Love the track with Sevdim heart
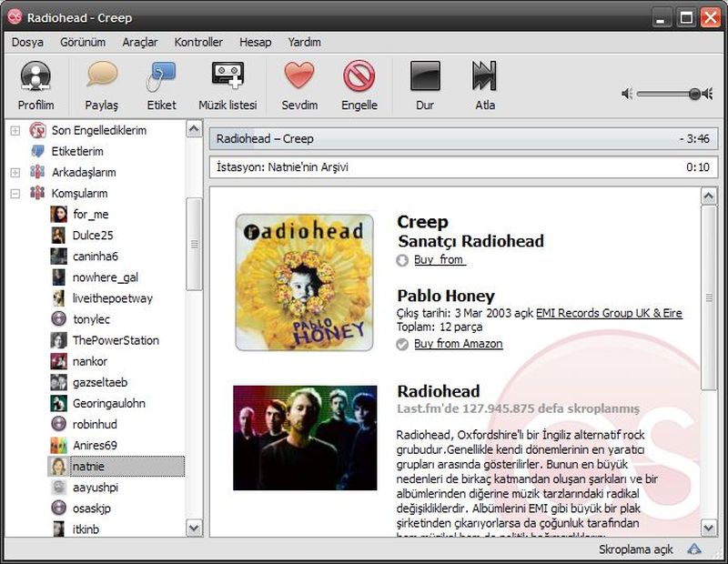 tap(299, 76)
